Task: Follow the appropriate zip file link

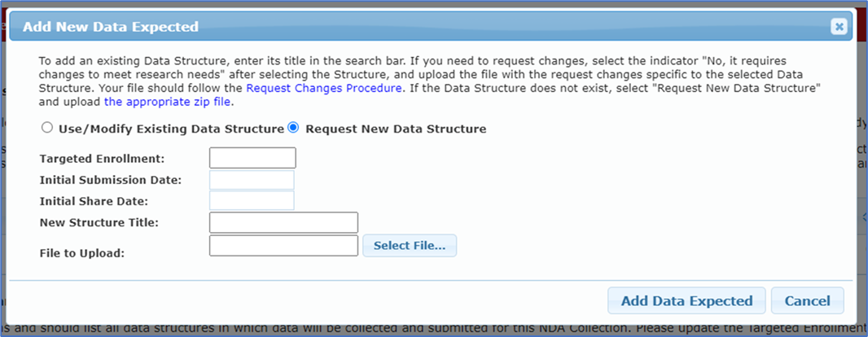Action: tap(168, 102)
